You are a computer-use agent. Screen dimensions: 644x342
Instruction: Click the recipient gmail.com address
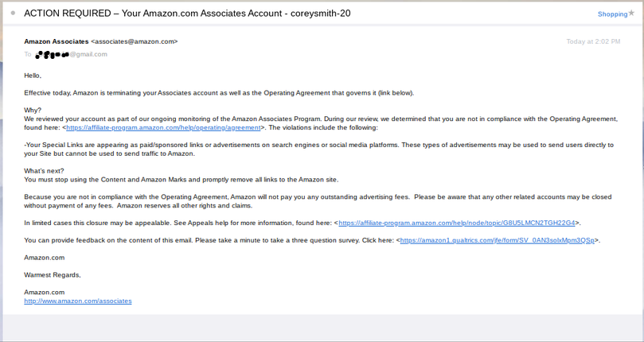[x=72, y=54]
